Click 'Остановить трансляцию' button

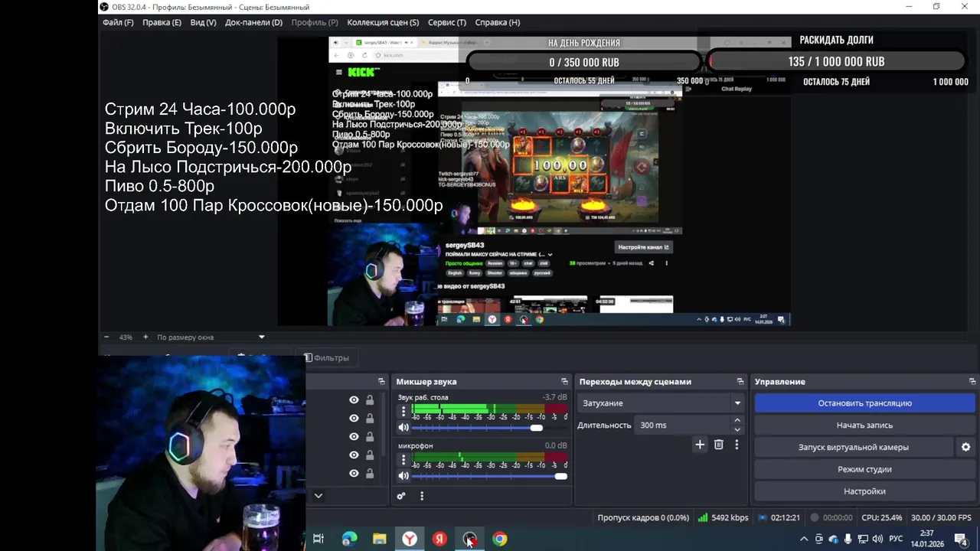(864, 403)
